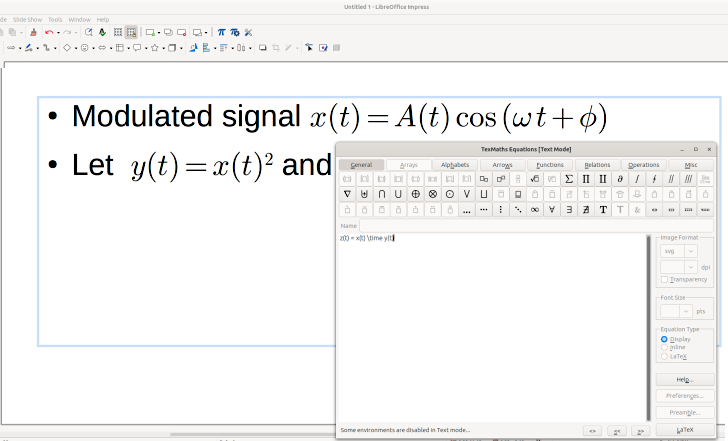This screenshot has height=441, width=728.
Task: Insert the circled times symbol
Action: click(x=433, y=194)
